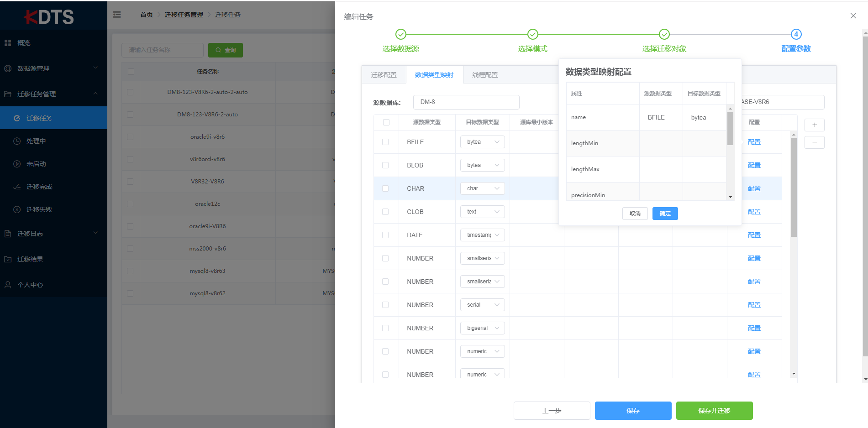Open 处理中 task list
The width and height of the screenshot is (868, 428).
(x=37, y=141)
